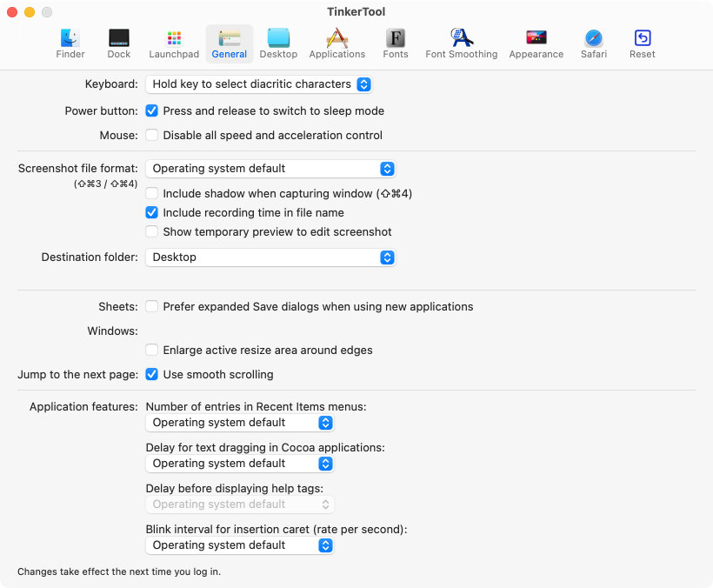Open the Screenshot file format dropdown

[x=270, y=169]
